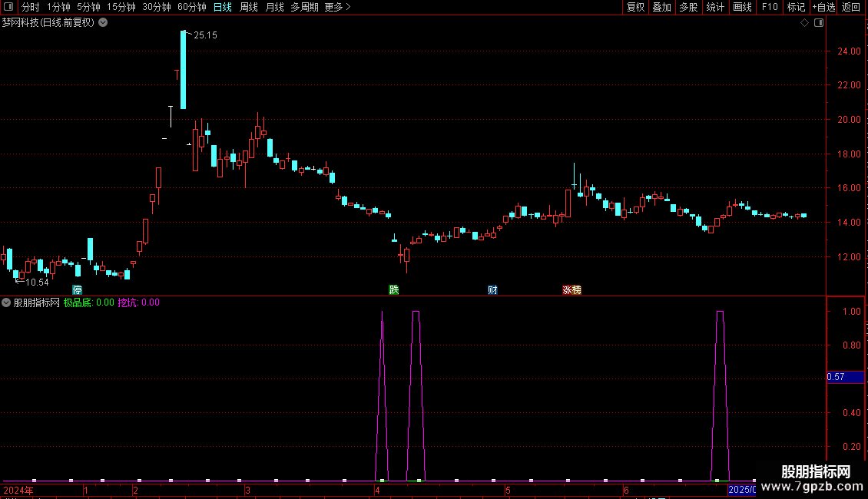Open 统计 statistics
Image resolution: width=868 pixels, height=499 pixels.
coord(715,7)
